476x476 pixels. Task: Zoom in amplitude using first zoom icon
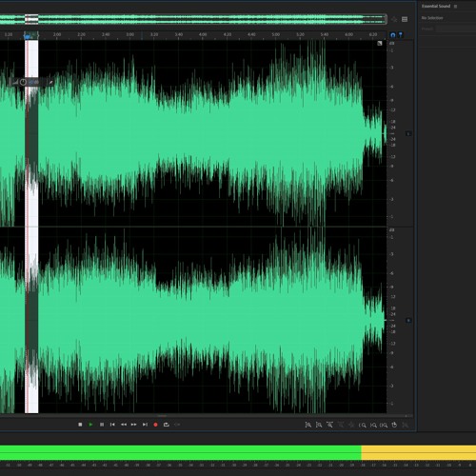pos(307,425)
